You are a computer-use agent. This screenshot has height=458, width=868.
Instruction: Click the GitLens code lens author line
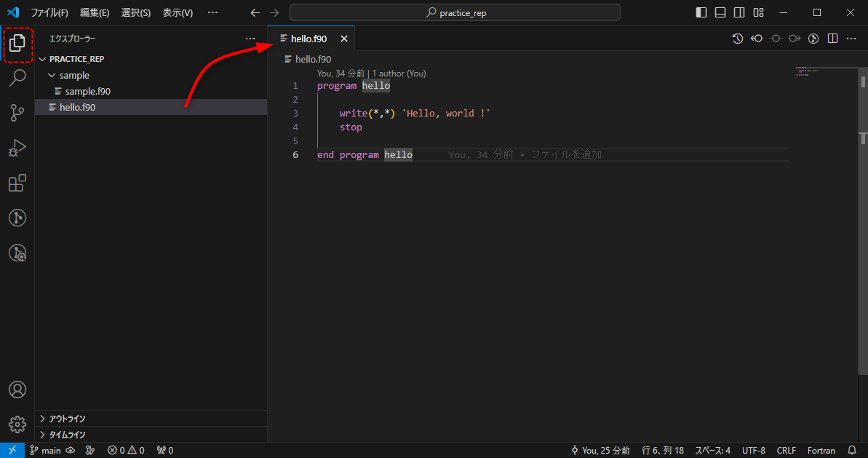coord(372,73)
